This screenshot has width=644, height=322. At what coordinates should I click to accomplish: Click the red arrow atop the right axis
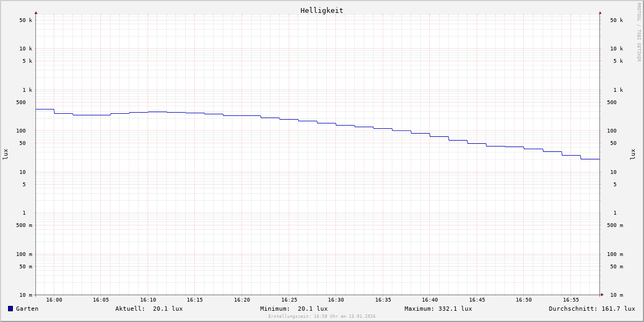click(600, 12)
